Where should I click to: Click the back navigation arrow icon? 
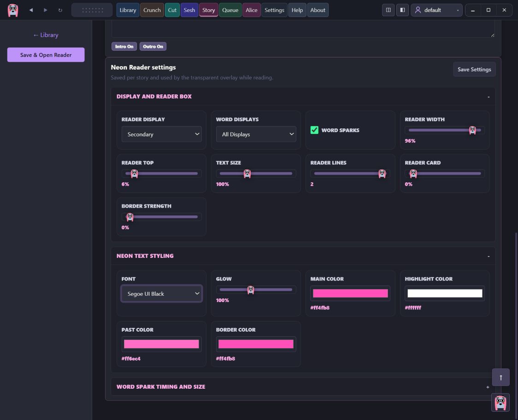31,10
